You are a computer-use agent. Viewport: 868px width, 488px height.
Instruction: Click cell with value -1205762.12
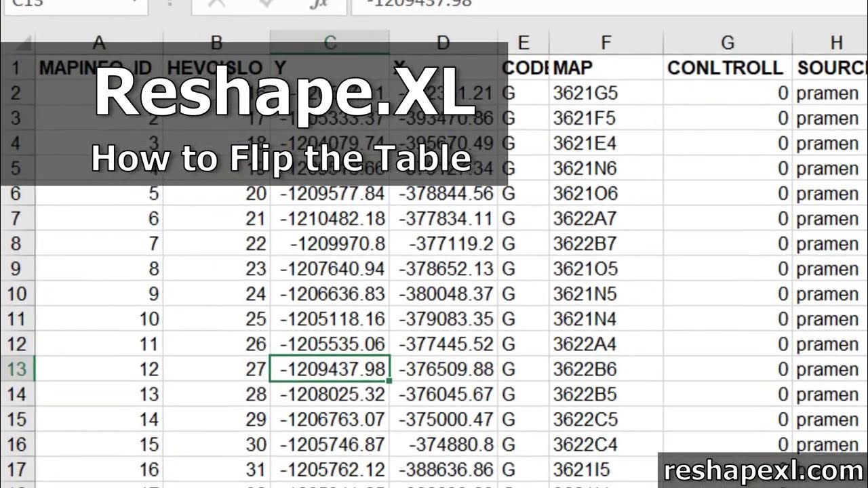pyautogui.click(x=330, y=470)
